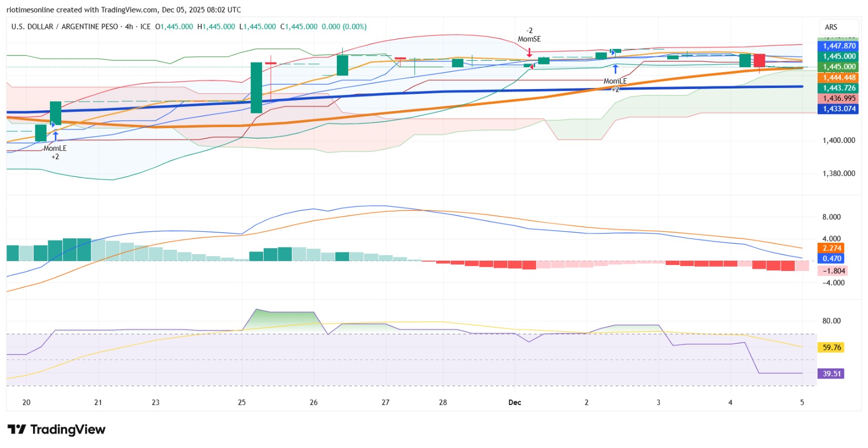Screen dimensions: 868x448
Task: Click the 23 date on time axis
Action: (156, 402)
